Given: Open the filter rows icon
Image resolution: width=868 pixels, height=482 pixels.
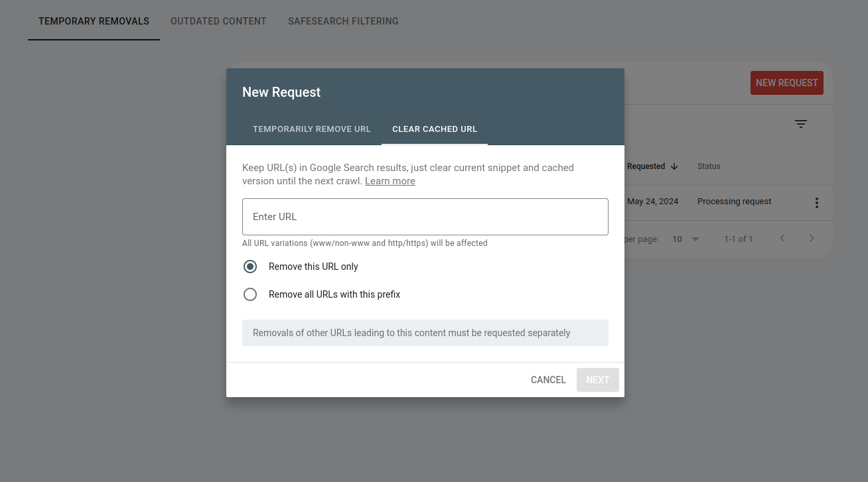Looking at the screenshot, I should click(801, 124).
